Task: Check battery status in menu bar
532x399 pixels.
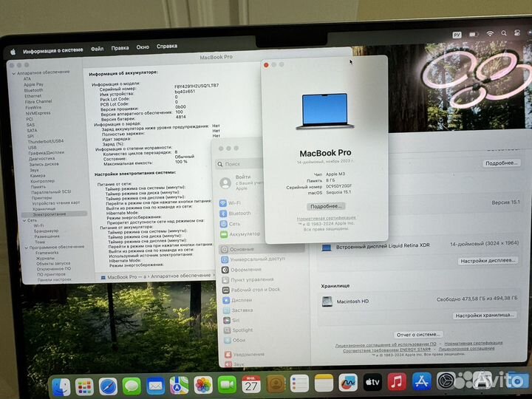Action: (474, 34)
